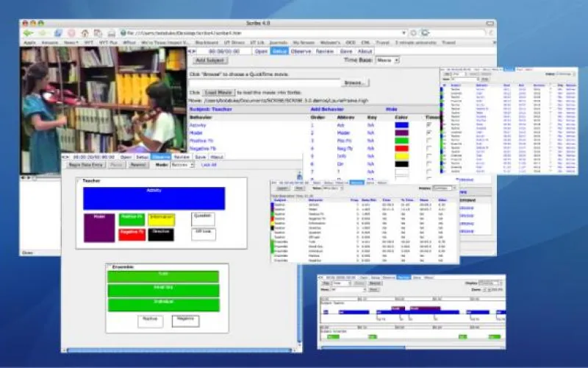Select the highlighted Setup tab in main window

(279, 51)
